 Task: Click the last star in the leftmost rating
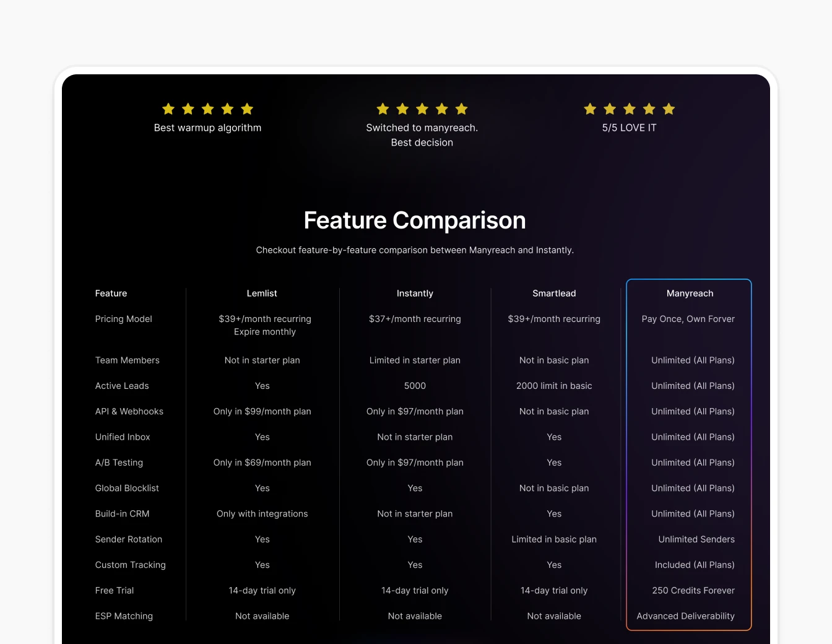tap(247, 109)
